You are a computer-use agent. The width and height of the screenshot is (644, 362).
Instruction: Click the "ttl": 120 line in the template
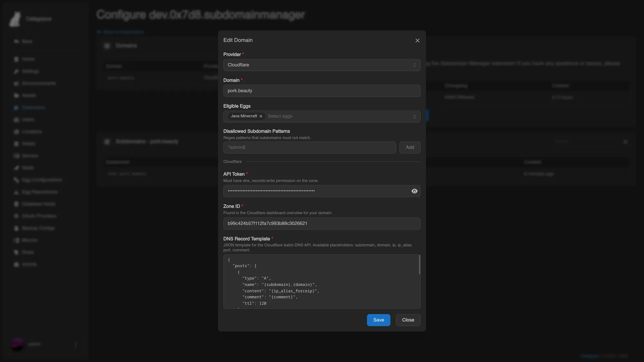click(x=254, y=303)
